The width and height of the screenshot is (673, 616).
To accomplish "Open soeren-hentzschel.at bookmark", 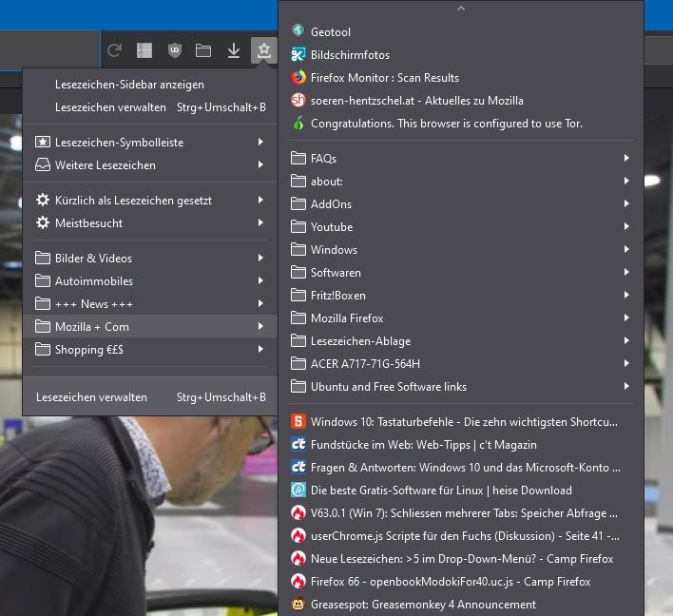I will coord(461,100).
